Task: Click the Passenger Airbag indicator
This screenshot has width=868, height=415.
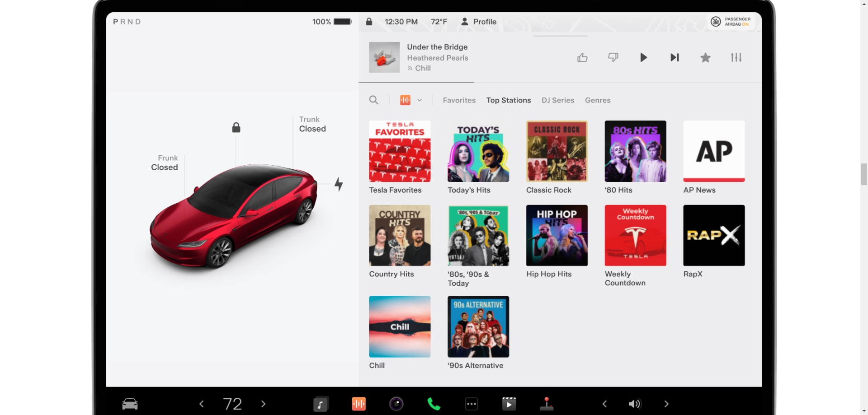Action: 731,22
